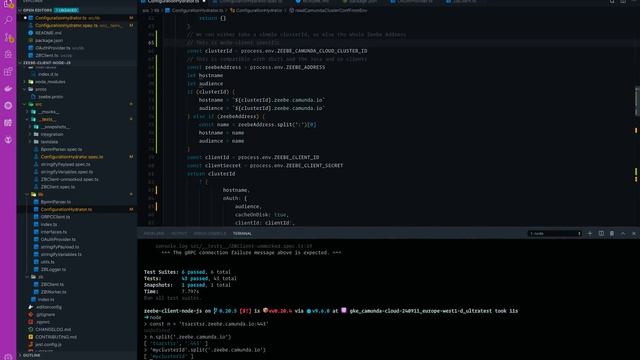Expand the OUTLINE section
This screenshot has height=360, width=640.
31,356
